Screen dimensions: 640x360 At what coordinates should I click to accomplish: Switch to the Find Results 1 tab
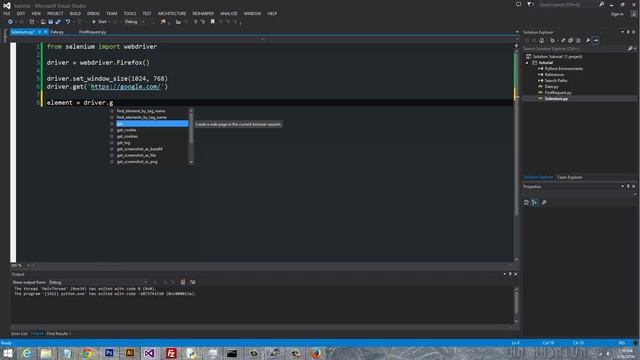(59, 333)
